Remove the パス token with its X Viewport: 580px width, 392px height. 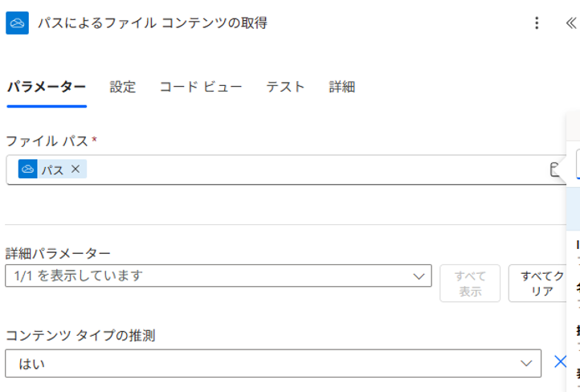tap(76, 169)
